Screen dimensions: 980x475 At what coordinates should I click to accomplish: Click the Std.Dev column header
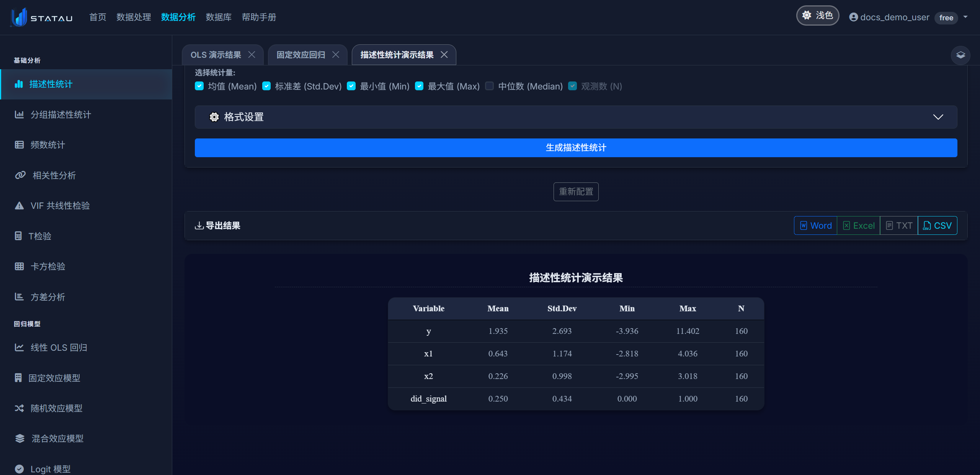pyautogui.click(x=562, y=309)
